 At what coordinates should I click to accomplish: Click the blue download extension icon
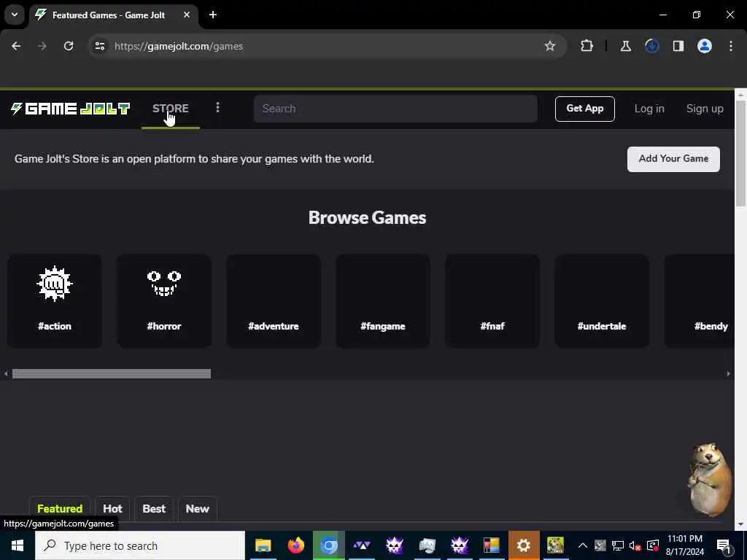(651, 46)
